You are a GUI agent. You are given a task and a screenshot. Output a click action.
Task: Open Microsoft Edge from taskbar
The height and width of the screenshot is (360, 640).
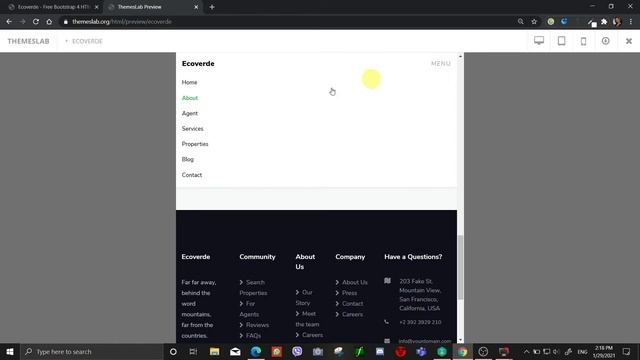pos(256,351)
